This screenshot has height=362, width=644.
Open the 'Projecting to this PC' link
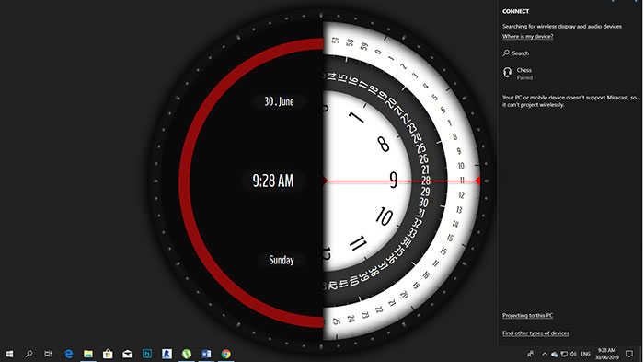[x=528, y=316]
